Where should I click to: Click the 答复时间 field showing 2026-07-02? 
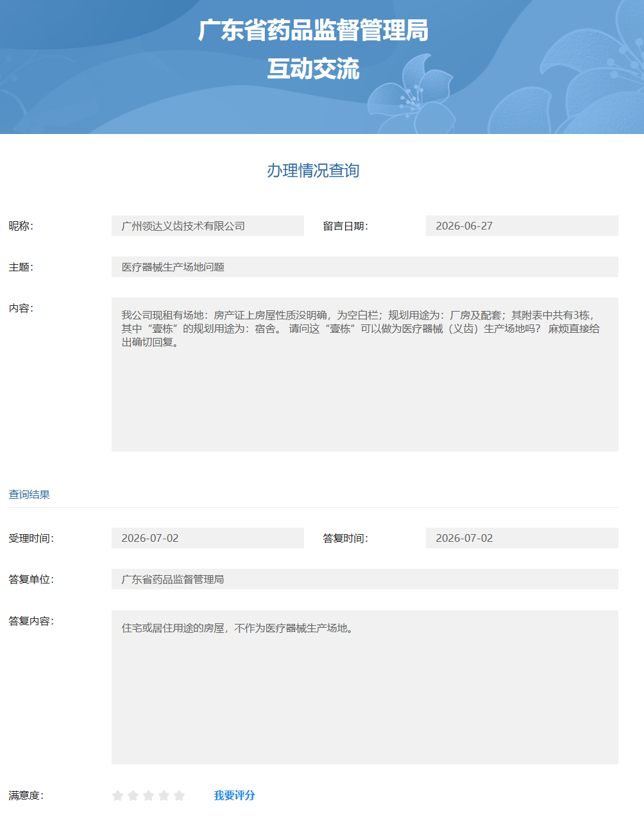pos(522,538)
